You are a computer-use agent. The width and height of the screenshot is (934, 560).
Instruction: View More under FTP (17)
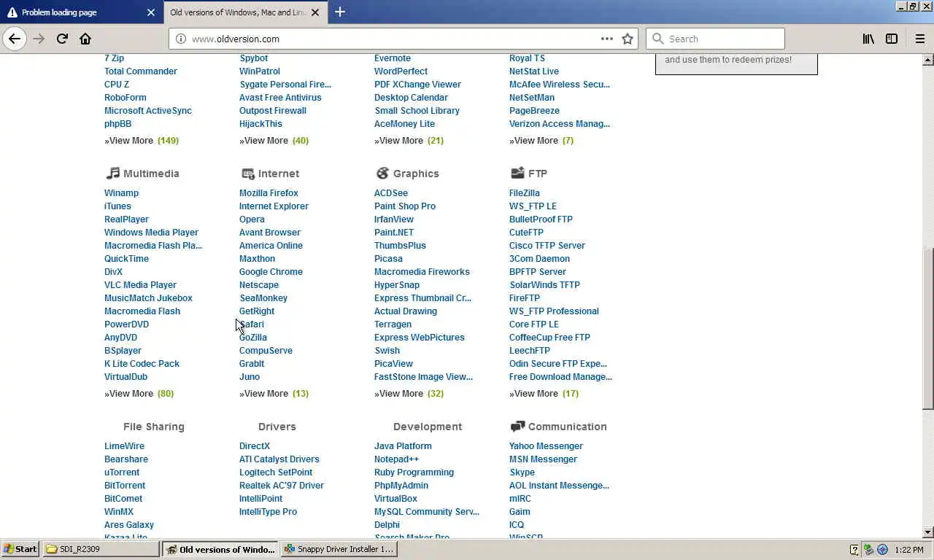(544, 393)
